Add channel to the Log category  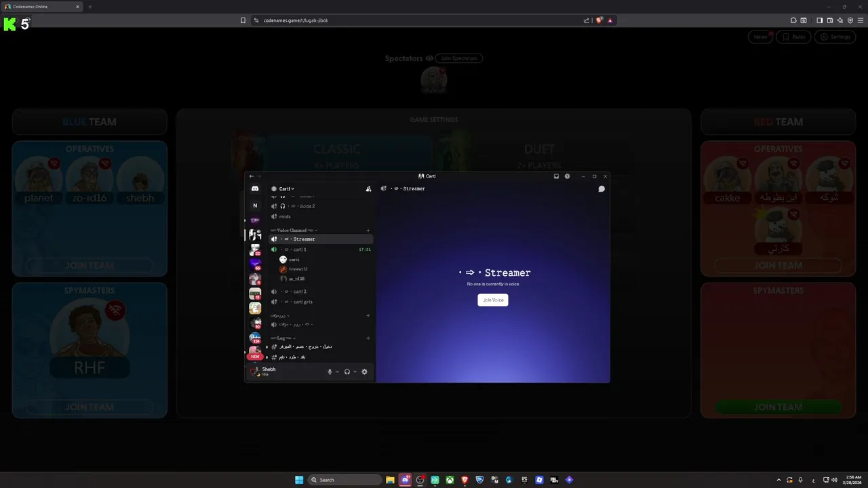click(368, 338)
